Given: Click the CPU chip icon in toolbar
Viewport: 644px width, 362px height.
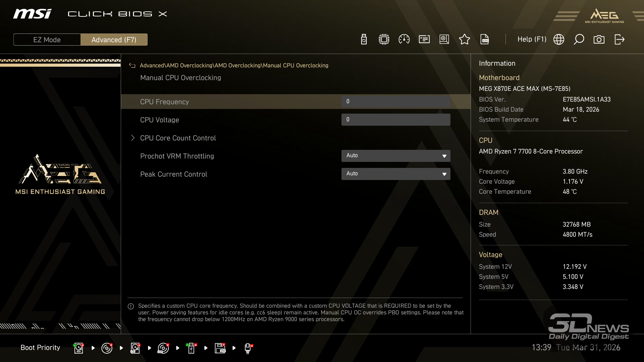Looking at the screenshot, I should coord(384,40).
